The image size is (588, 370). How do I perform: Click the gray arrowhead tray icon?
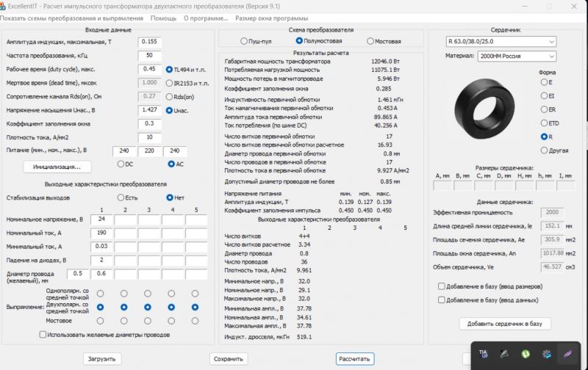tap(504, 354)
